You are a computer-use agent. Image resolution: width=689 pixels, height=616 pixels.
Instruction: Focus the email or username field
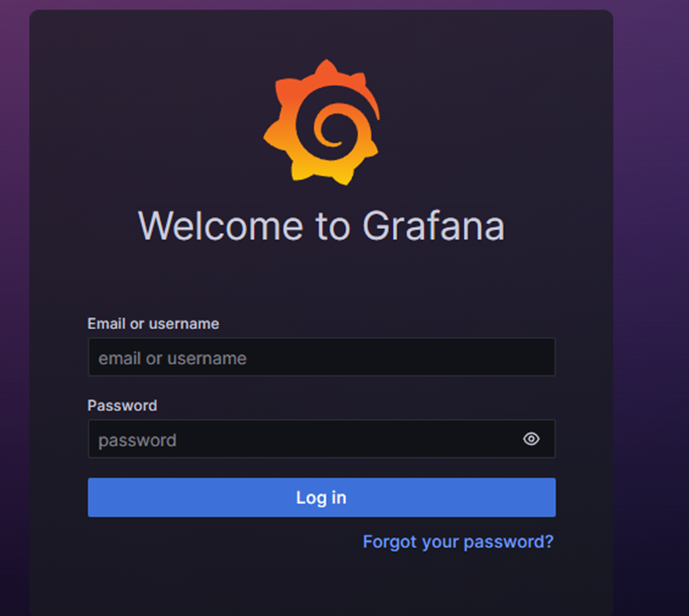pyautogui.click(x=321, y=356)
